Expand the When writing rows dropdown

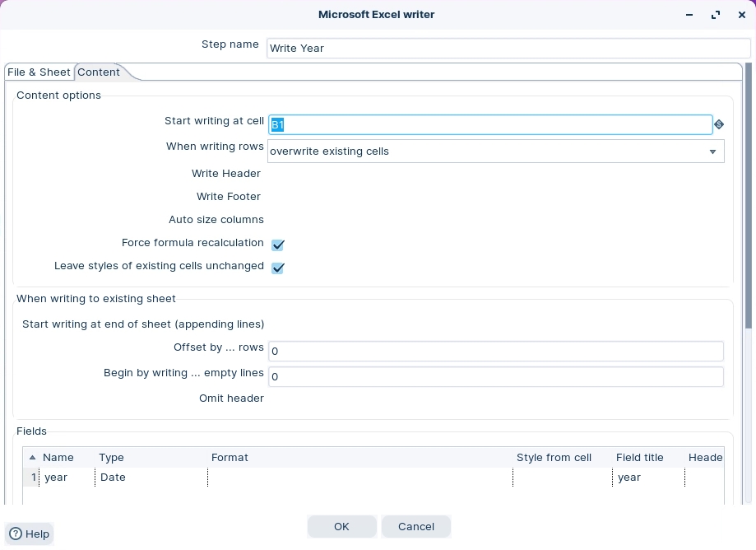(712, 151)
